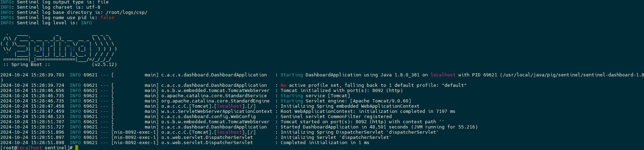Click 'Initializing Spring embedded WebApplicationContext' message
The image size is (644, 150).
coord(350,106)
